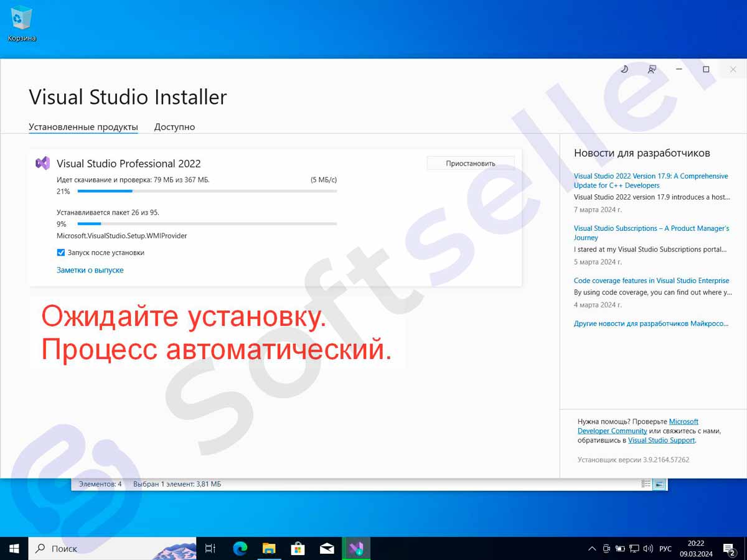Uncheck 'Запуск после установки' checkbox
The image size is (747, 560).
tap(61, 253)
